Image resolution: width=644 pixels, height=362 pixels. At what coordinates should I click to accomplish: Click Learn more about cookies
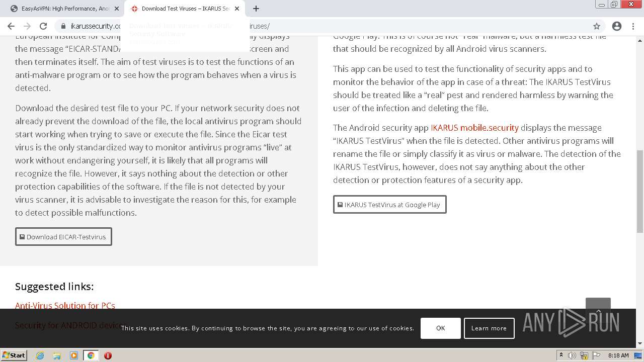489,328
